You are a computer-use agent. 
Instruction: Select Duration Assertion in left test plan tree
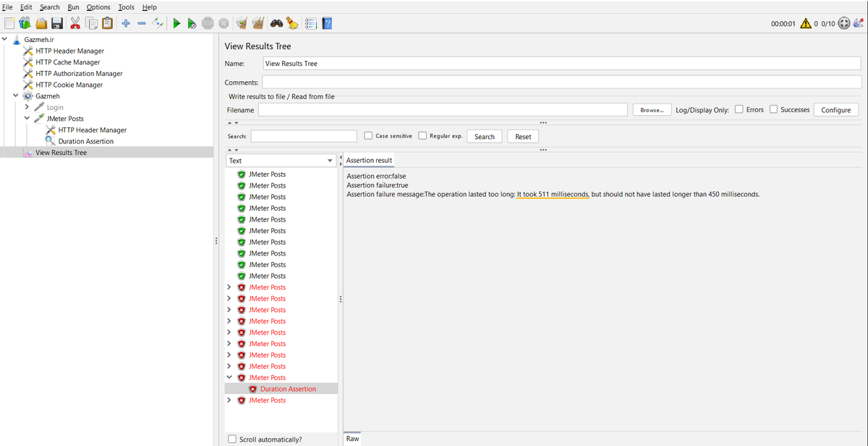pos(85,141)
